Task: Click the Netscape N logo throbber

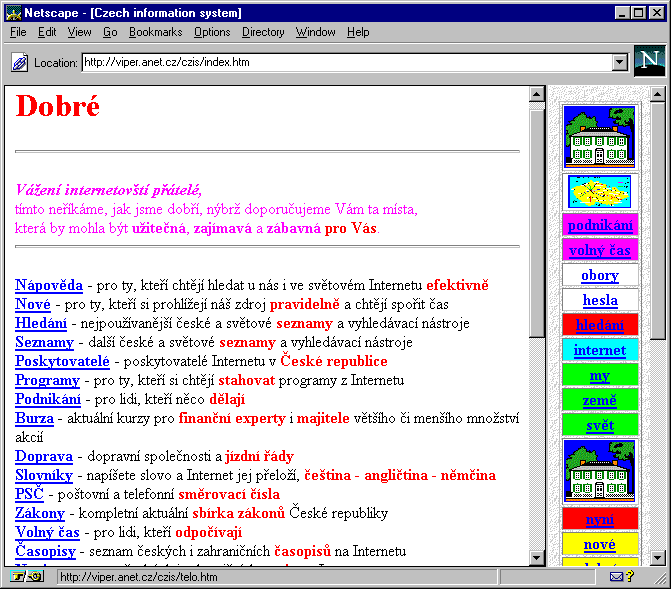Action: [x=649, y=61]
